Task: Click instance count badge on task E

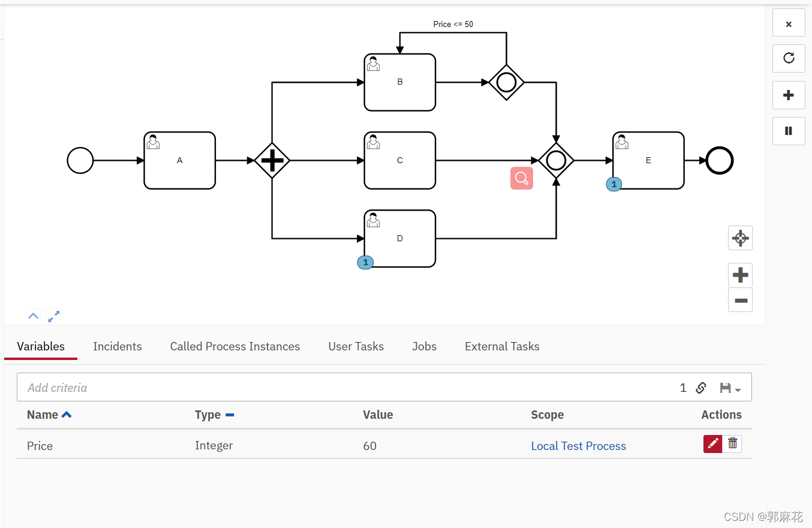Action: click(613, 184)
